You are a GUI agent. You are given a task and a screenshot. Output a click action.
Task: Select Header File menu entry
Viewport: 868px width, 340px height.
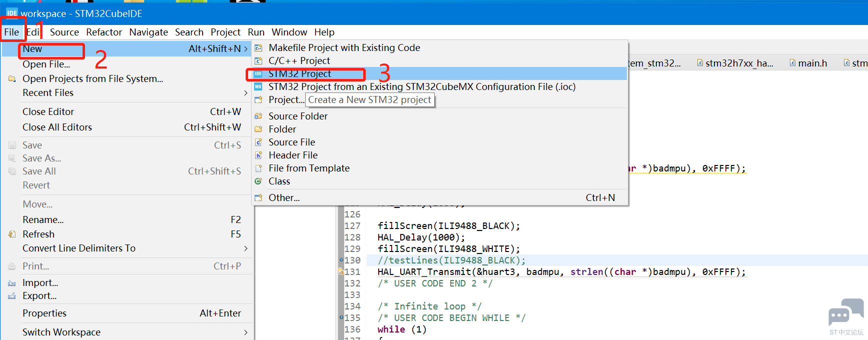point(440,155)
